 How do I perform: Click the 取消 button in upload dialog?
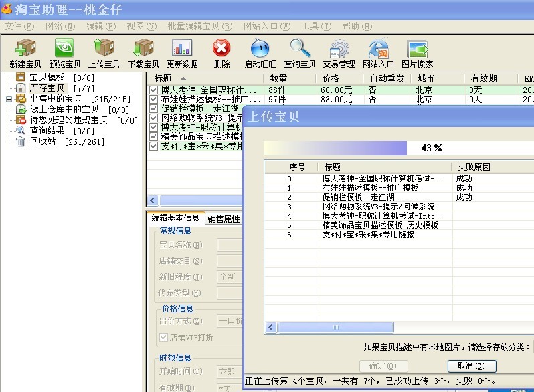pos(472,366)
